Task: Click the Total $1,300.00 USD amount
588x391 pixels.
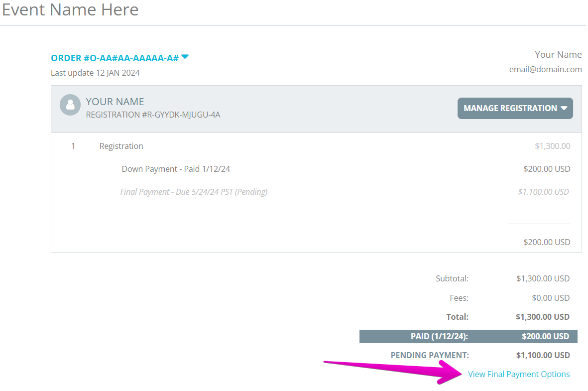Action: (x=542, y=317)
